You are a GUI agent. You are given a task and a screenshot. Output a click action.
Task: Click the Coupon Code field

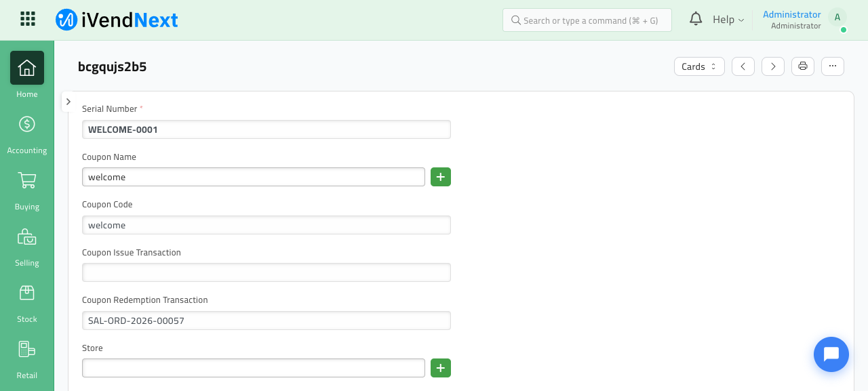point(267,225)
